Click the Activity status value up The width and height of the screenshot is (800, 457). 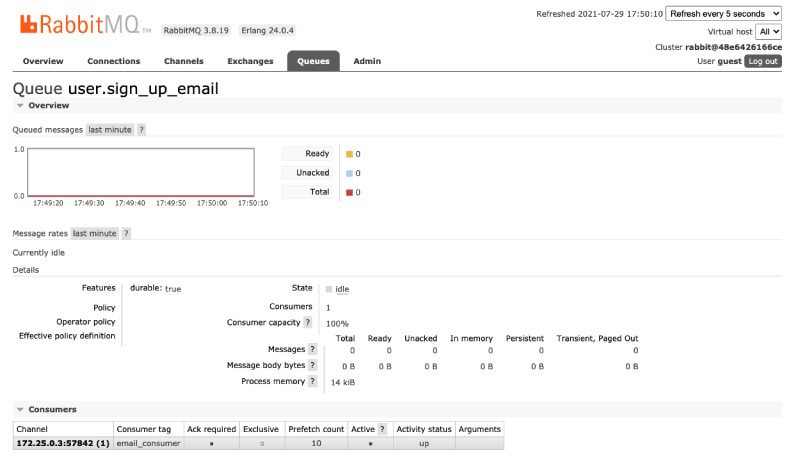pyautogui.click(x=424, y=444)
